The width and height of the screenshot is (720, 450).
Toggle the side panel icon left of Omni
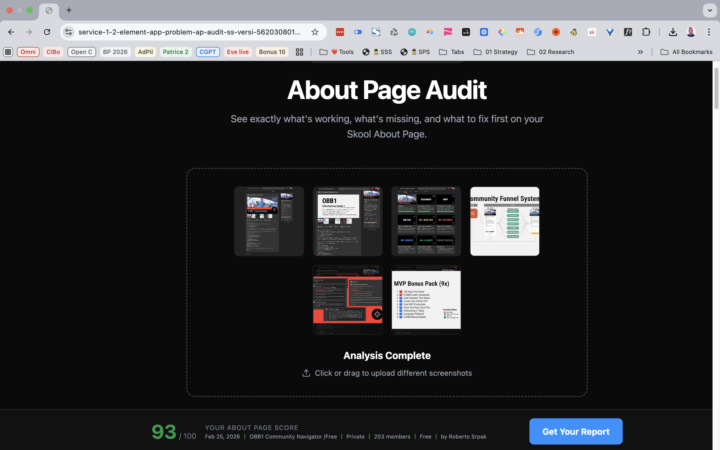tap(8, 52)
